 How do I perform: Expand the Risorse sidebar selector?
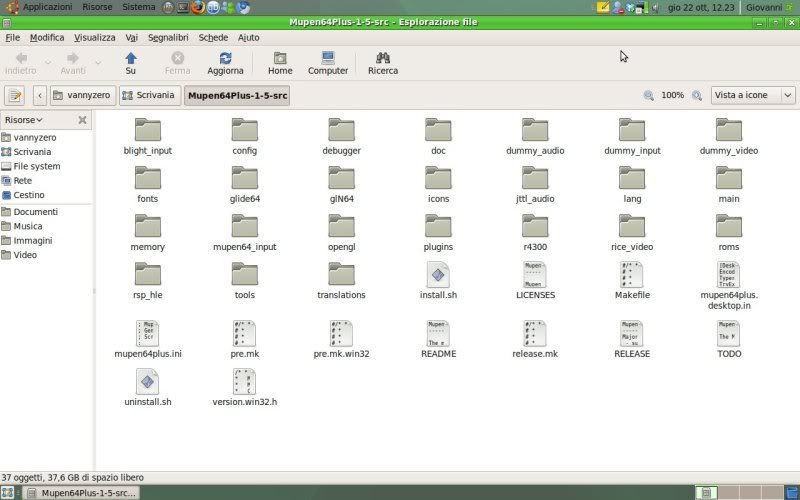click(x=24, y=120)
